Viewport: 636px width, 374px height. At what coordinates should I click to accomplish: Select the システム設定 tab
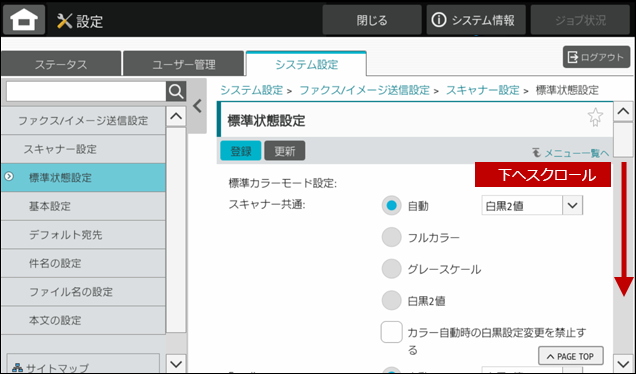pyautogui.click(x=306, y=64)
